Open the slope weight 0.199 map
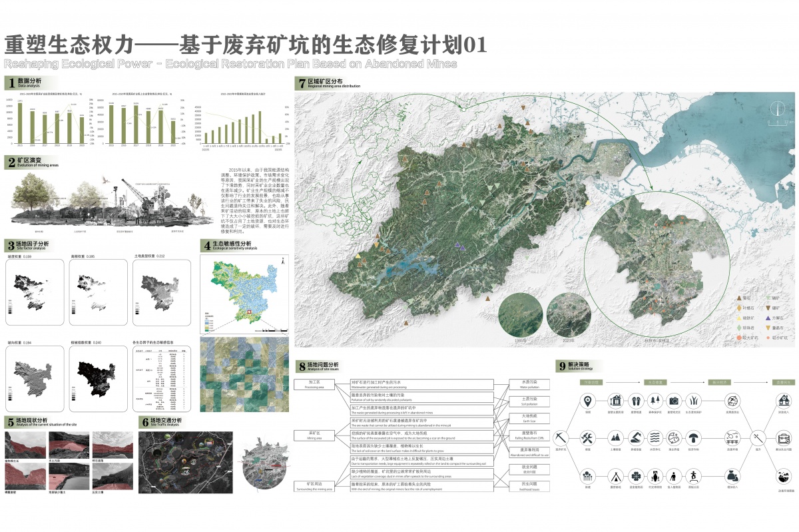Image resolution: width=799 pixels, height=532 pixels. [34, 293]
